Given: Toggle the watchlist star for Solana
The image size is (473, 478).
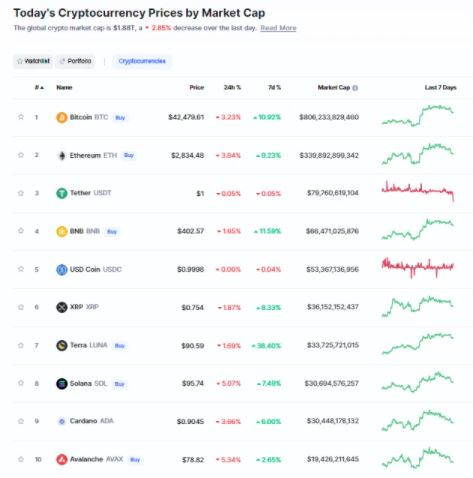Looking at the screenshot, I should point(21,383).
